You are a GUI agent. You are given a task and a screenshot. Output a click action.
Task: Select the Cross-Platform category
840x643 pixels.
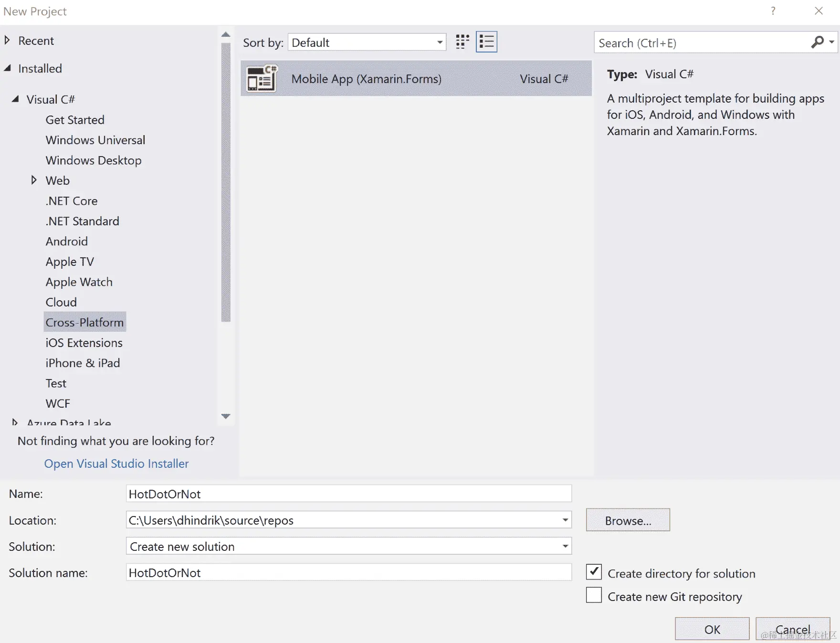point(85,322)
